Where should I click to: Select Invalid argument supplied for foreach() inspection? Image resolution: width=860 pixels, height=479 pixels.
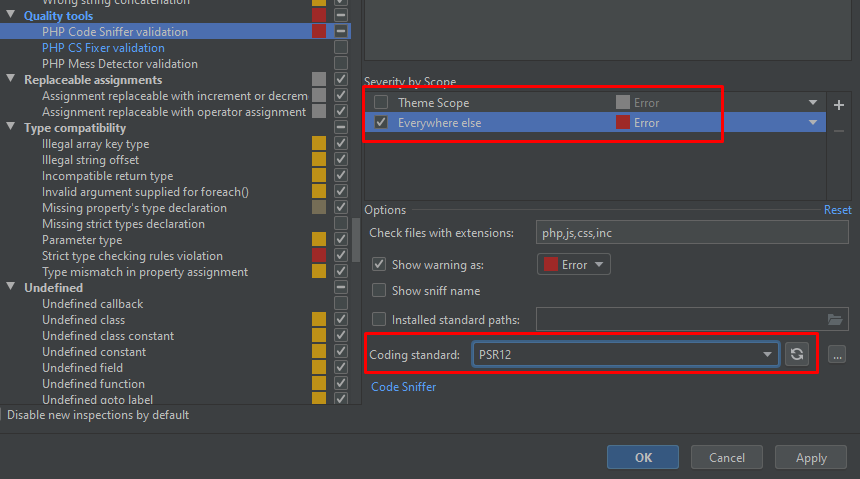tap(145, 191)
